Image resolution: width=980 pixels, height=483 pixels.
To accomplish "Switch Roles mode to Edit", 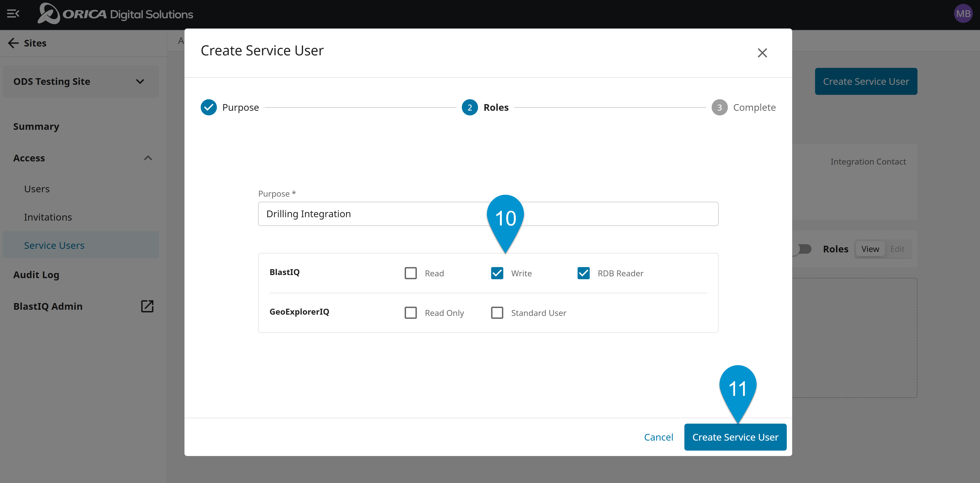I will tap(897, 249).
